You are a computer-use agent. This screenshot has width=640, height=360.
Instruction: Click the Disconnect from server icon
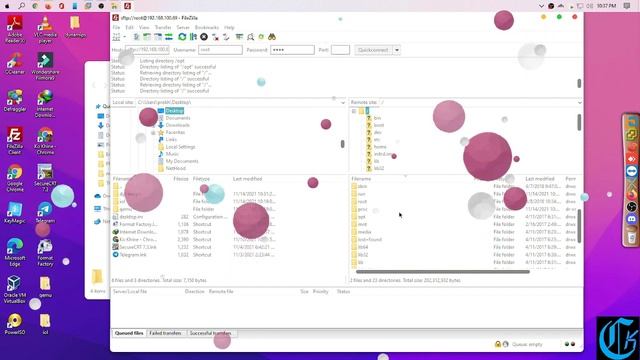pyautogui.click(x=215, y=37)
